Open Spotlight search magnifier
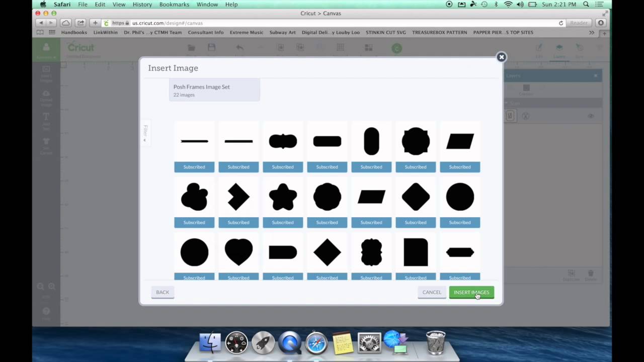The width and height of the screenshot is (644, 362). [586, 5]
